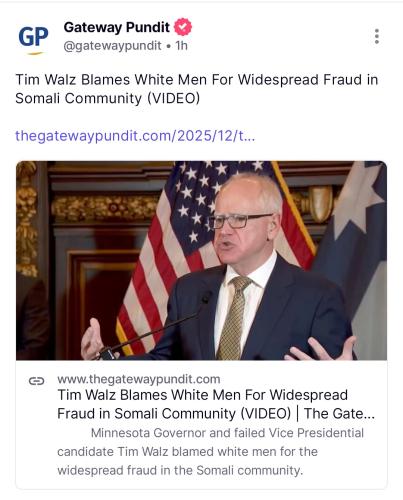The image size is (403, 500).
Task: Open the GP profile avatar logo
Action: [x=33, y=38]
